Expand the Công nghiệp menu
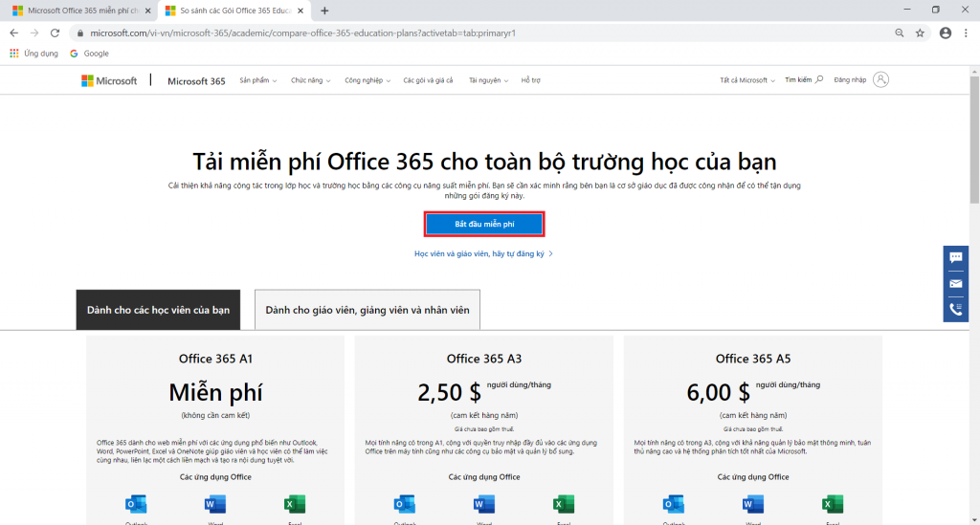 (367, 80)
